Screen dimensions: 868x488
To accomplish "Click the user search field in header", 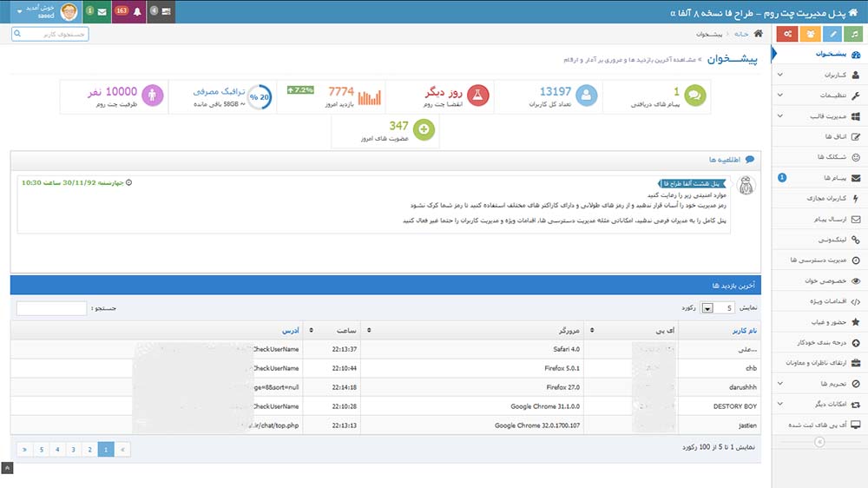I will 49,35.
